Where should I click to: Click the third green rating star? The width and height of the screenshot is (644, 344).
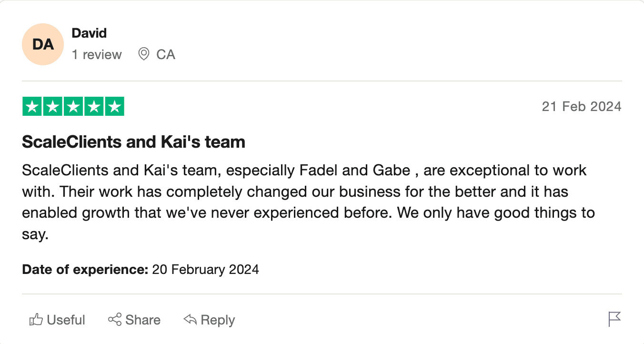pyautogui.click(x=73, y=106)
